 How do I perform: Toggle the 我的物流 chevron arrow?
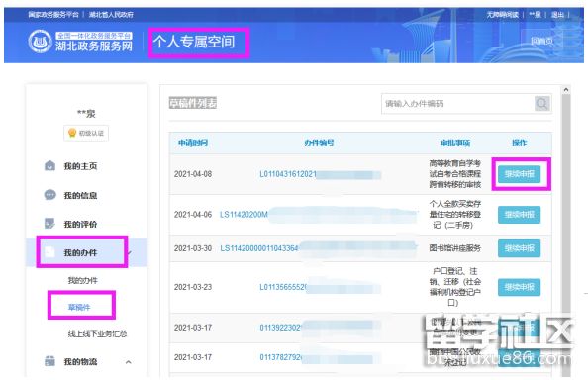tap(129, 362)
